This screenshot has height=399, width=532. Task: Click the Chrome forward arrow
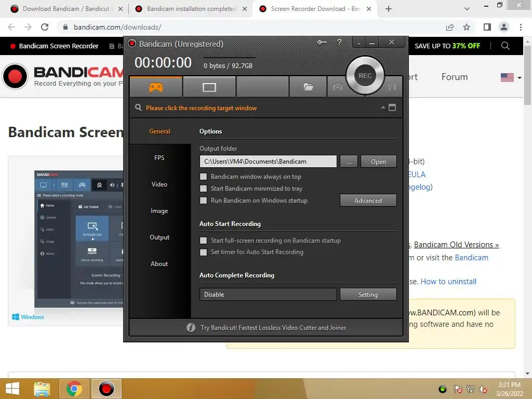[x=28, y=27]
